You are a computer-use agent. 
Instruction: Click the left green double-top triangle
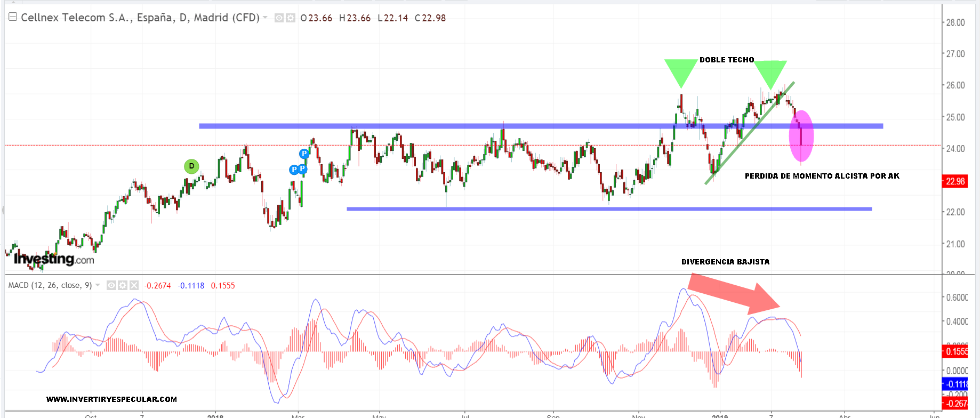pos(680,70)
